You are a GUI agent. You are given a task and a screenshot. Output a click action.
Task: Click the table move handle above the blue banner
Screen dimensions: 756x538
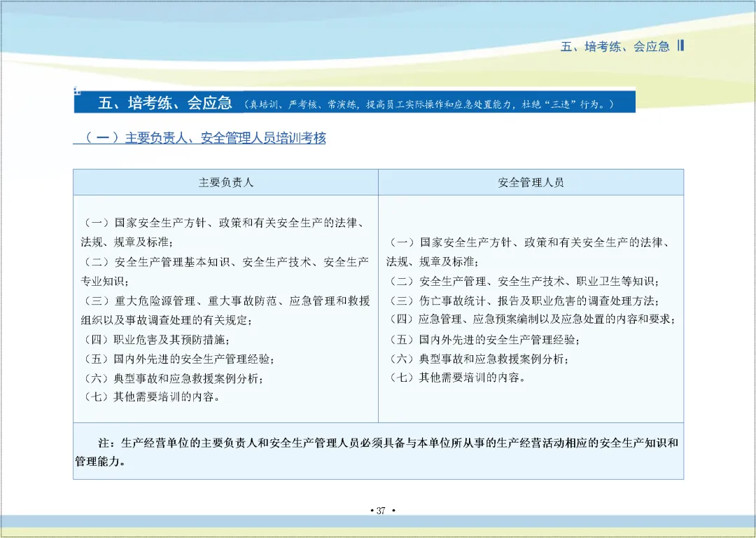click(x=77, y=90)
